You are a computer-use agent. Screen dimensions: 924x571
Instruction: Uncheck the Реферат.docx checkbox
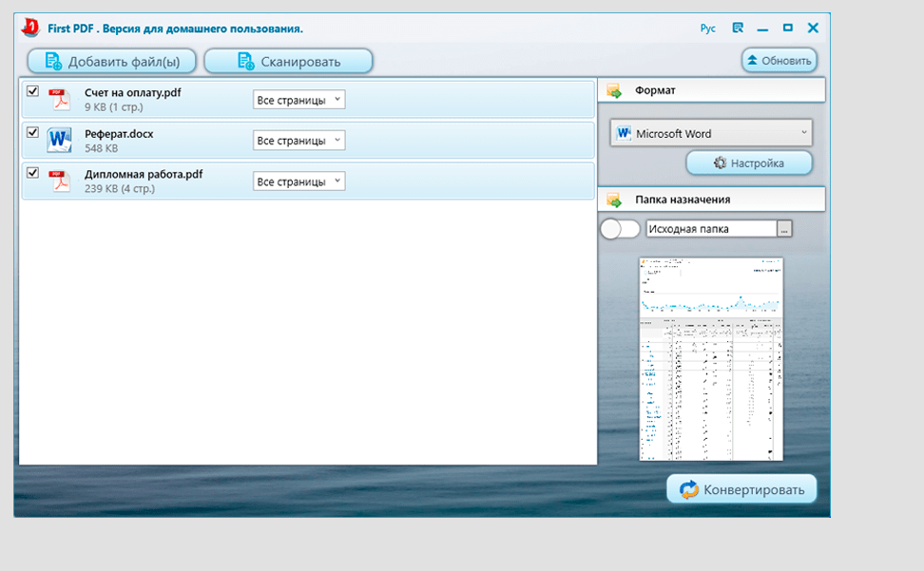(33, 132)
